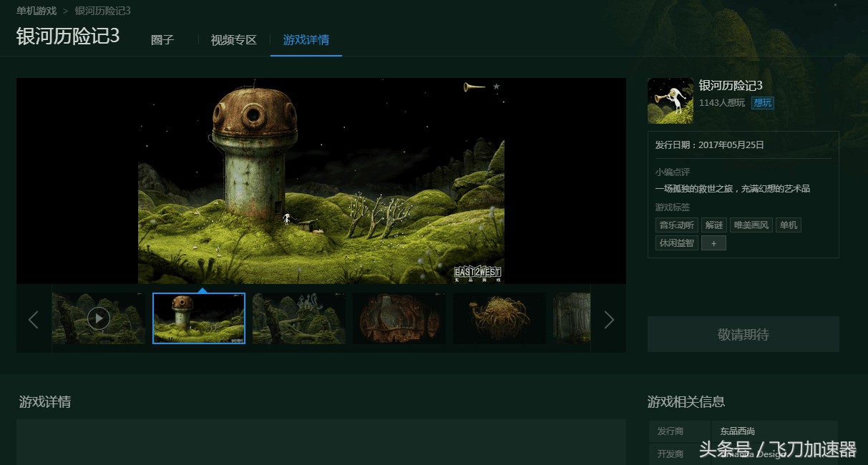Viewport: 868px width, 465px height.
Task: Click the 解谜 tag
Action: click(x=714, y=225)
